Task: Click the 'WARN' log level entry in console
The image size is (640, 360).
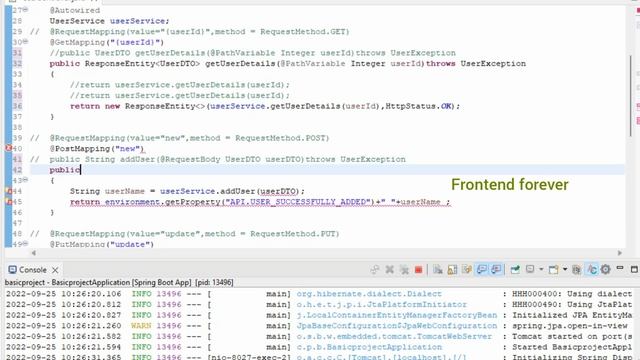Action: tap(141, 325)
